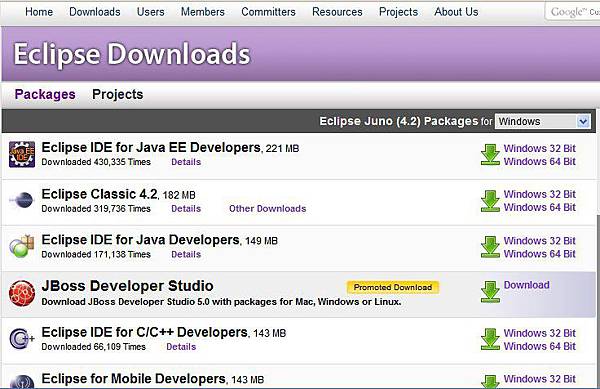
Task: Click the 'Downloaded 66,109 Times' text
Action: coord(94,347)
